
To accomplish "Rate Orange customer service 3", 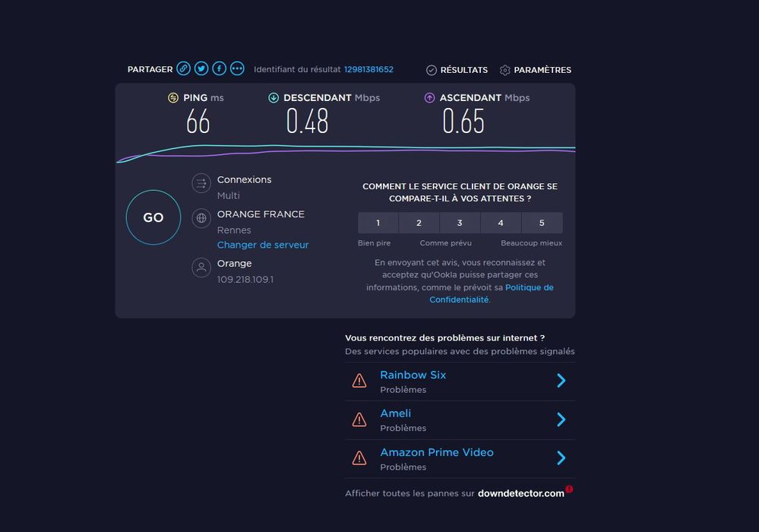I will pos(460,223).
